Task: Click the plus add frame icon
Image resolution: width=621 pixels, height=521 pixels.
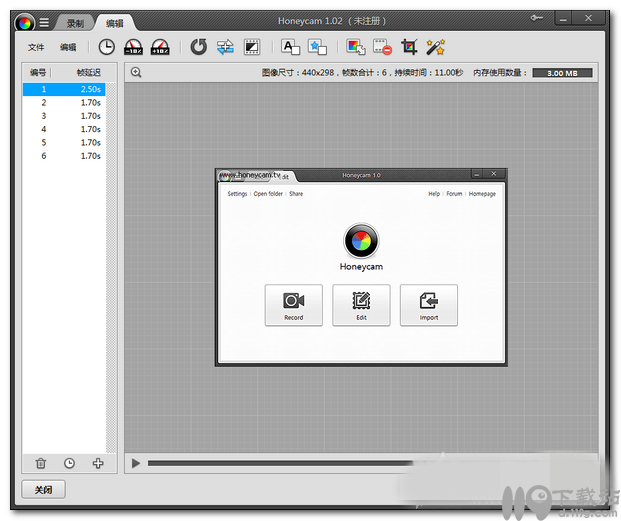Action: point(98,463)
